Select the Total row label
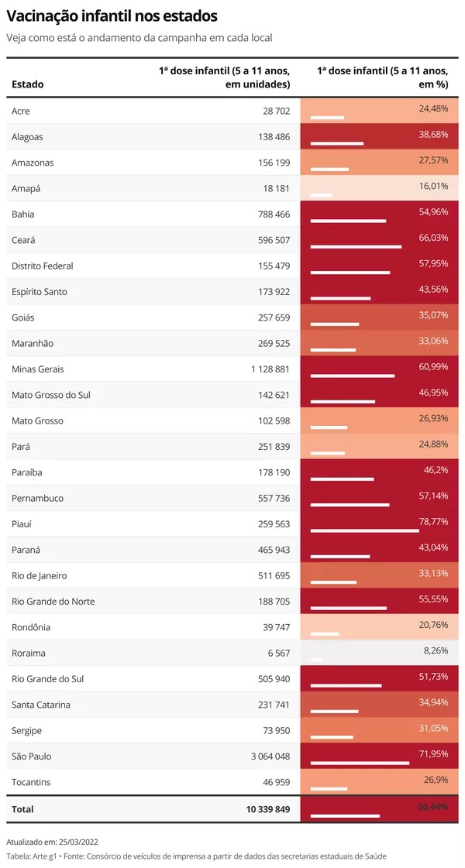 [x=22, y=809]
